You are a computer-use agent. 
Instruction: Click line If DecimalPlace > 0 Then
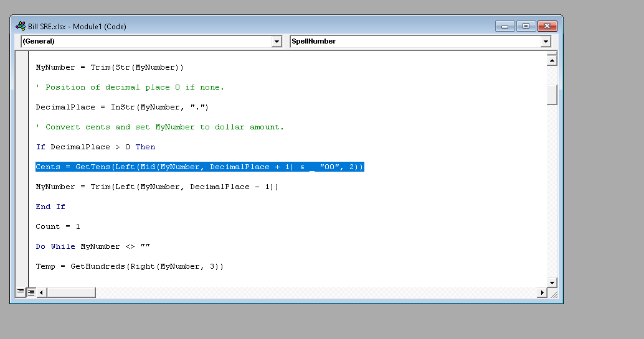click(x=95, y=147)
